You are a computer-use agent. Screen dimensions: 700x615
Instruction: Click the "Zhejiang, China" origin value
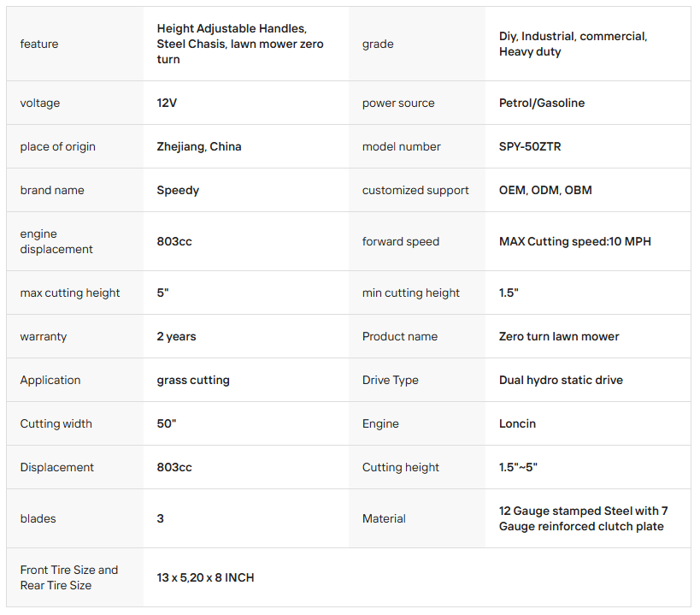199,146
